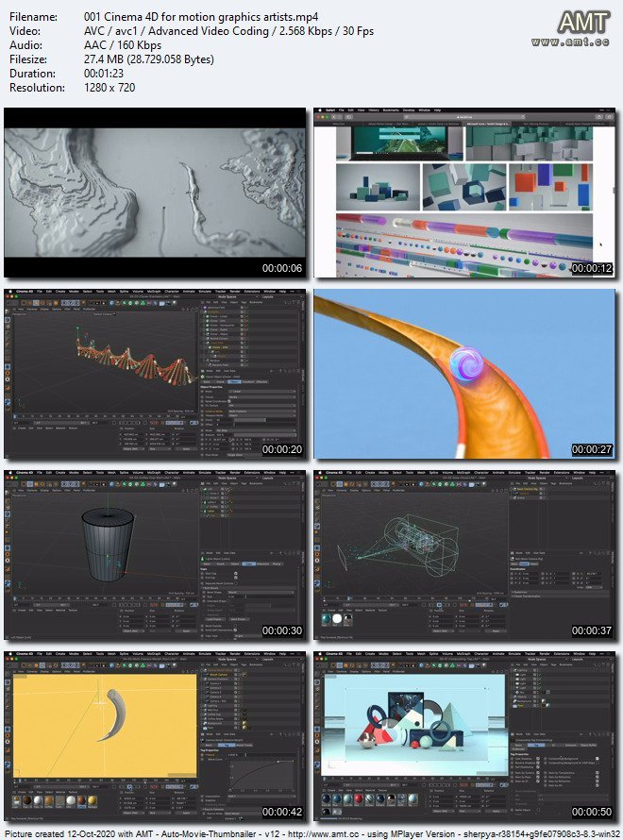Open colorful capsules image in 00:00:12 frame
This screenshot has height=840, width=623.
click(x=464, y=244)
